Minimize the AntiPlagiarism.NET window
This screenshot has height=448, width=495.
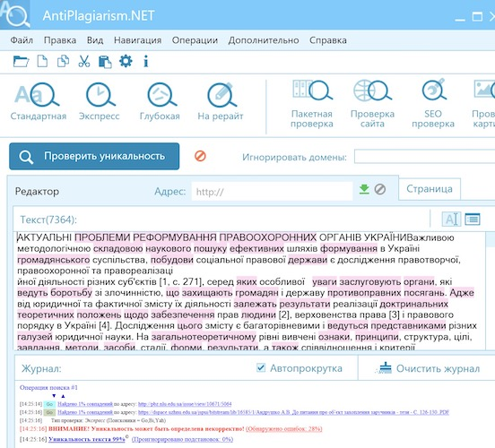coord(460,20)
